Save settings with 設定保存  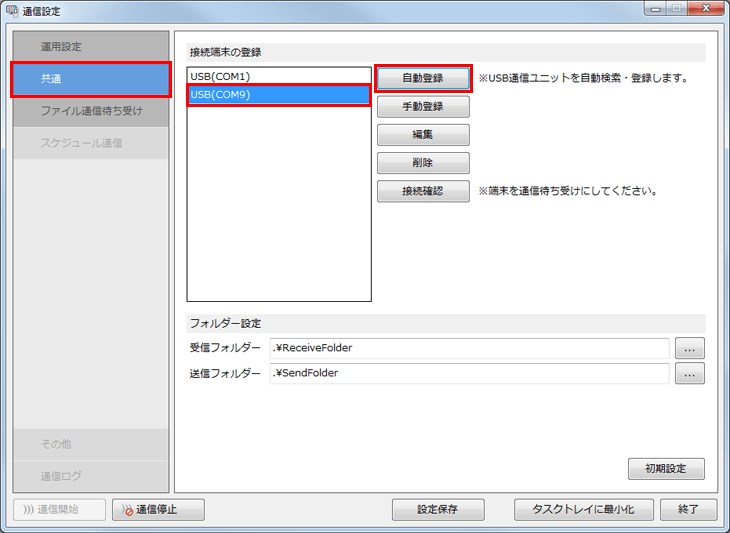437,509
